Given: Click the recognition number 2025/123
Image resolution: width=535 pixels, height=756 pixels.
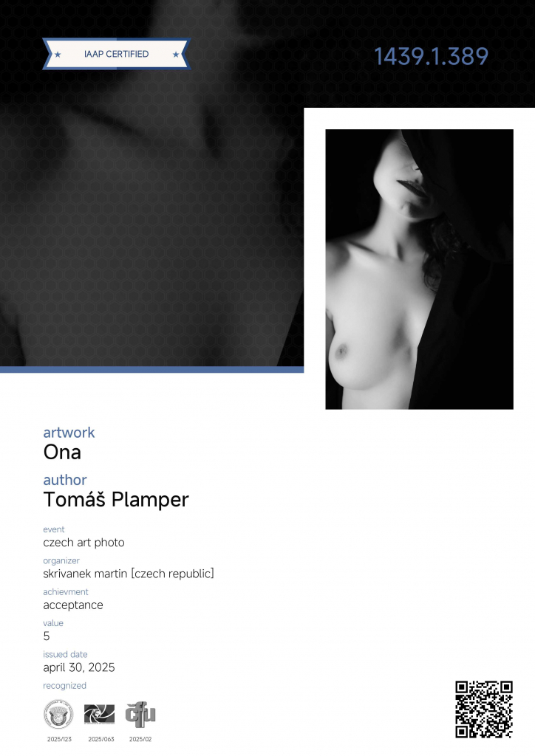Looking at the screenshot, I should [x=59, y=739].
